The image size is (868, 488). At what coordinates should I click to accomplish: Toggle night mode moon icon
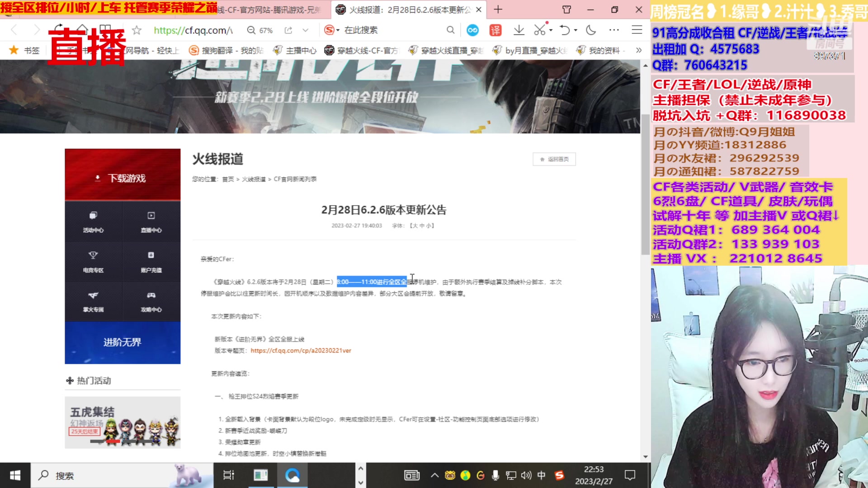pos(591,30)
